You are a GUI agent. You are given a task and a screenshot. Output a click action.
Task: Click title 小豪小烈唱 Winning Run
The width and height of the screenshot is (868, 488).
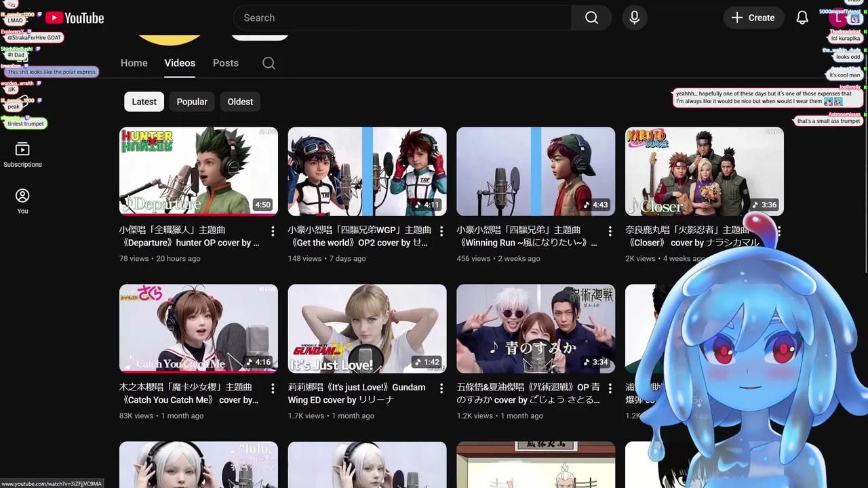pyautogui.click(x=527, y=237)
